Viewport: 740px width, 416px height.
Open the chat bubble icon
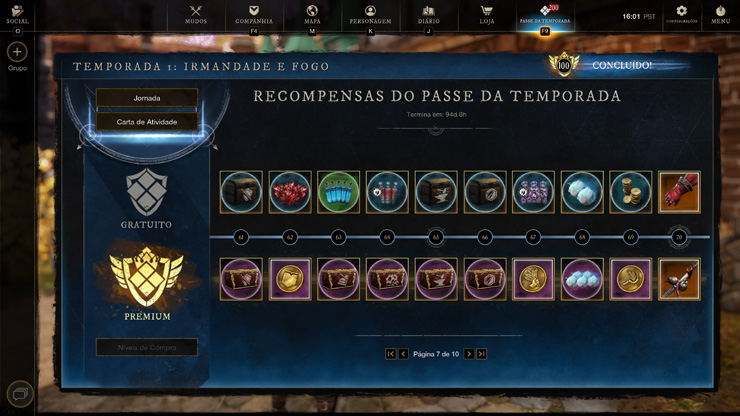(20, 394)
